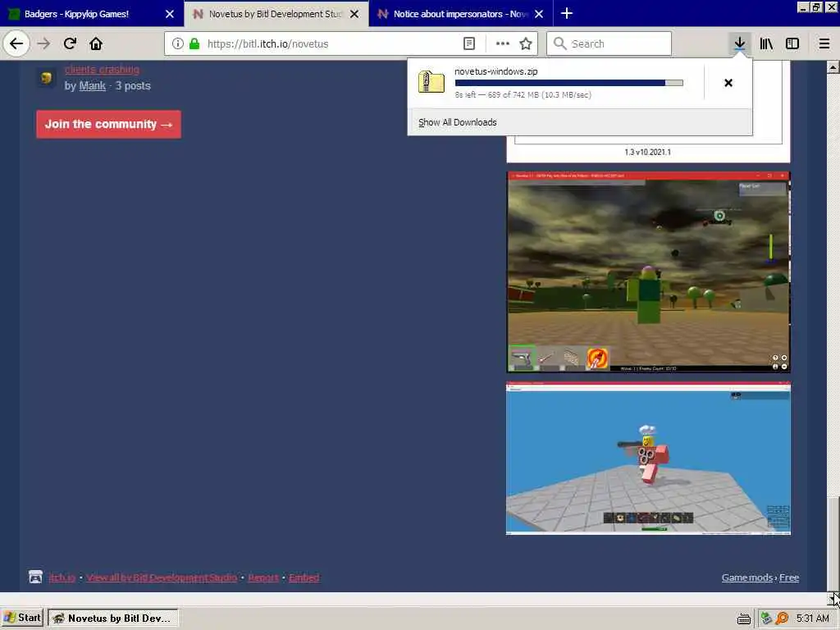Image resolution: width=840 pixels, height=630 pixels.
Task: Click the Embed link
Action: click(304, 577)
